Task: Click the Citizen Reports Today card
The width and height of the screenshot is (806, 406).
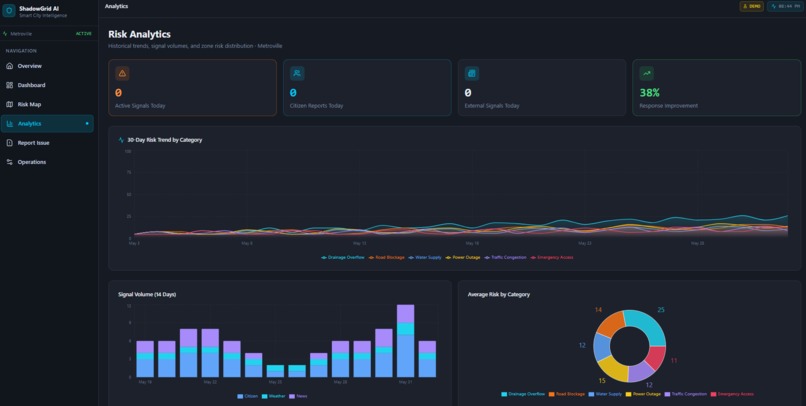Action: click(367, 87)
